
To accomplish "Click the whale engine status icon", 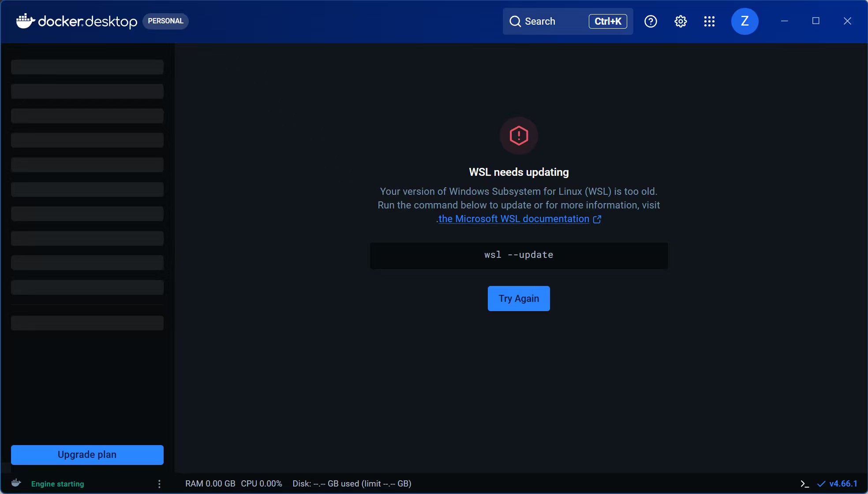I will 16,483.
